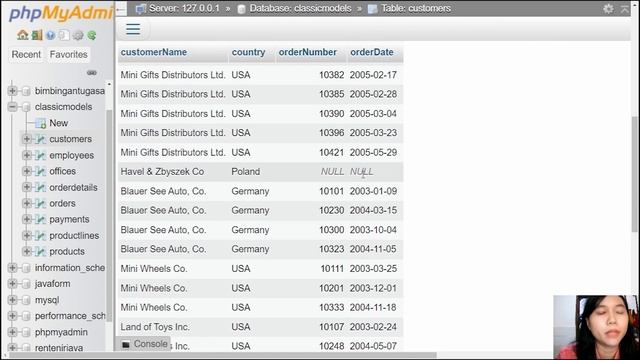Select performance_schema database in tree
The height and width of the screenshot is (360, 640).
tap(70, 316)
